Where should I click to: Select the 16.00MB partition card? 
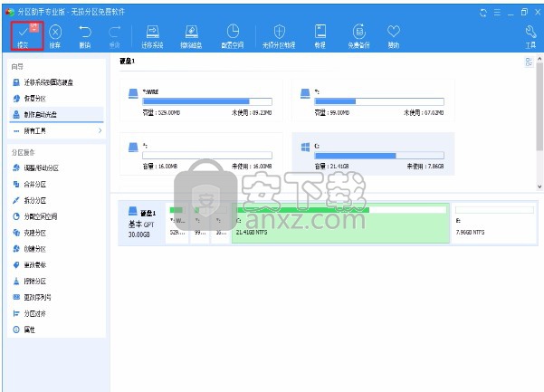[x=201, y=154]
